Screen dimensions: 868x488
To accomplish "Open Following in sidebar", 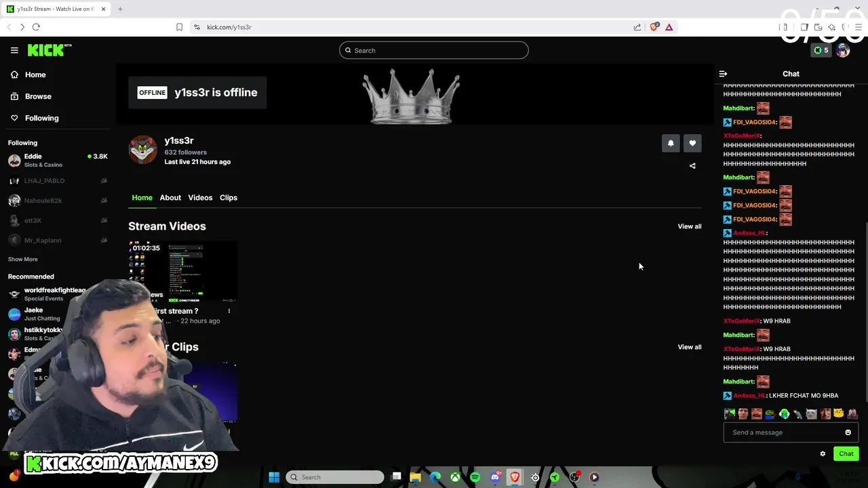I will (34, 118).
